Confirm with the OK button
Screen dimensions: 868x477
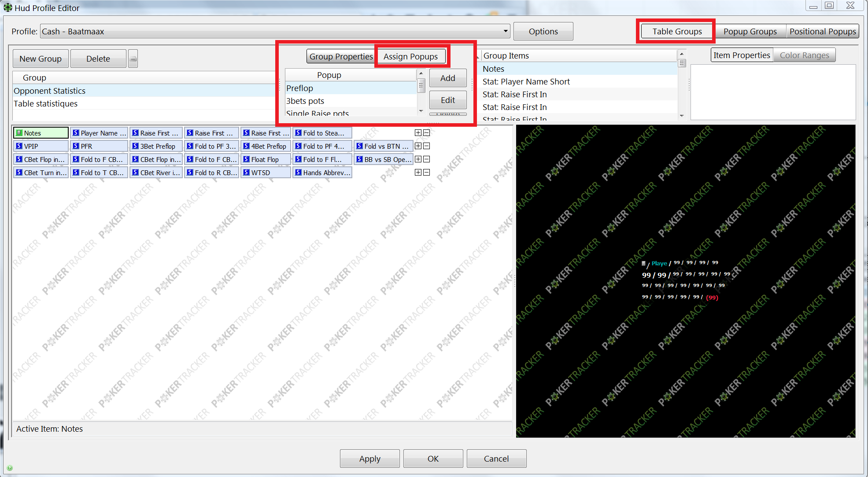click(433, 459)
